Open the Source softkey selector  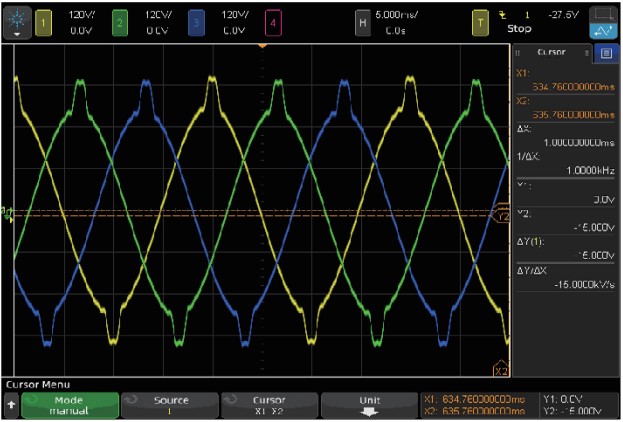point(169,404)
